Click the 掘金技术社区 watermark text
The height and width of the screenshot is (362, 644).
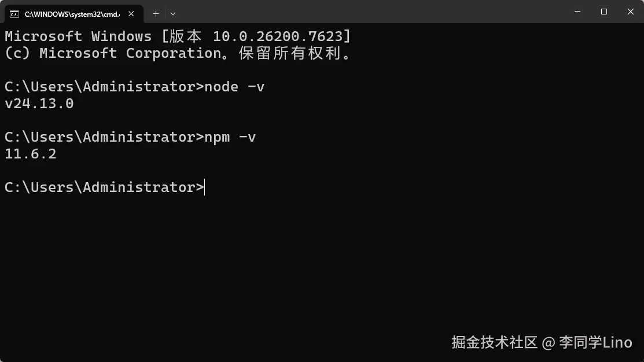point(495,342)
